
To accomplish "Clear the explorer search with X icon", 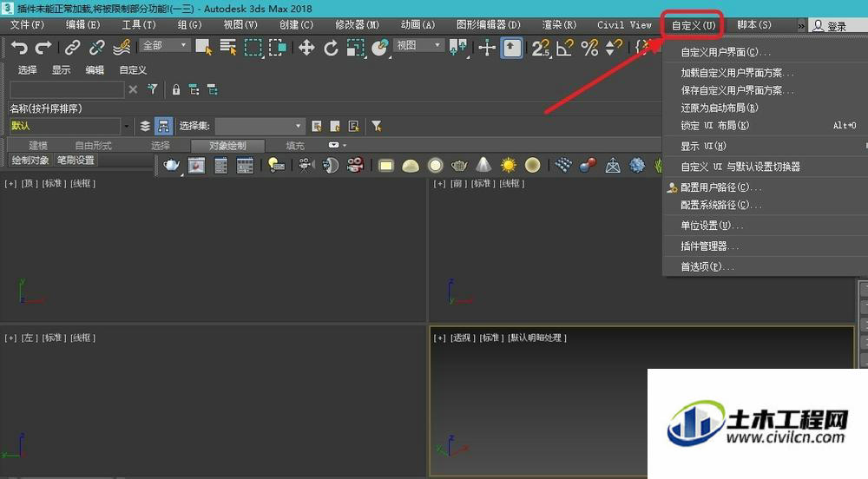I will (133, 89).
